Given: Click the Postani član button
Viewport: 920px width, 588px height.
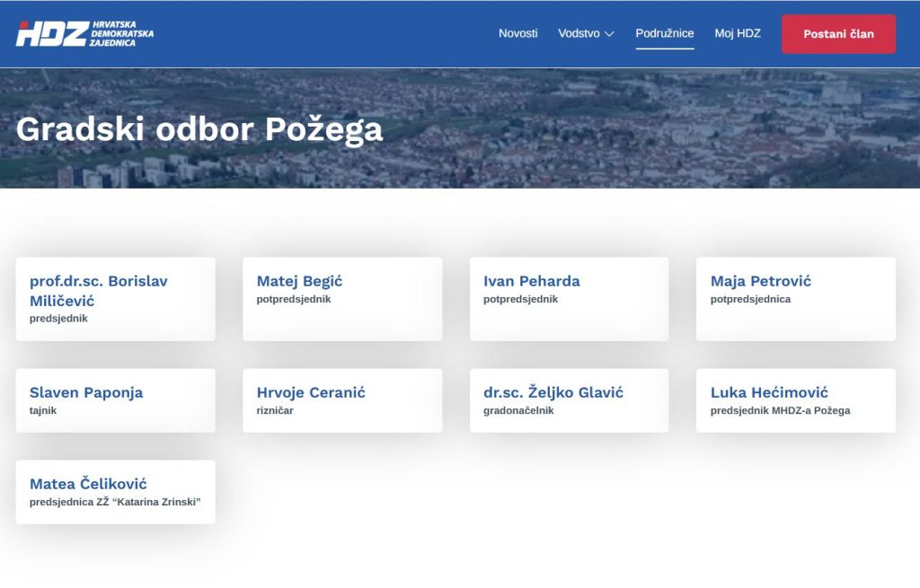Looking at the screenshot, I should (x=838, y=34).
